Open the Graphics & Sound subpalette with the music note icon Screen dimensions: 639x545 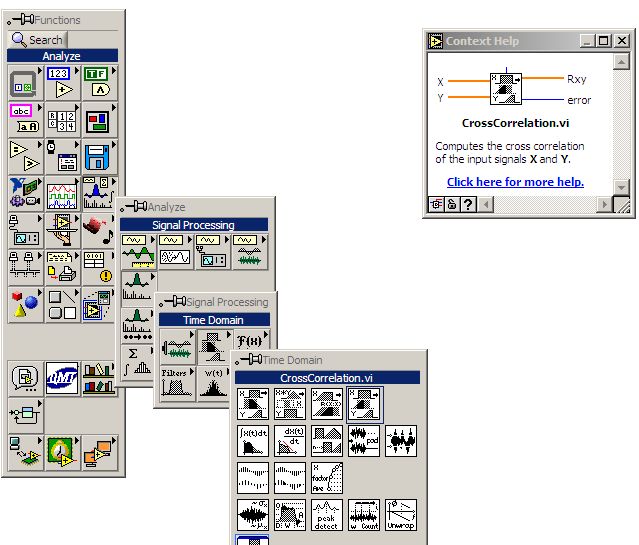pos(99,231)
